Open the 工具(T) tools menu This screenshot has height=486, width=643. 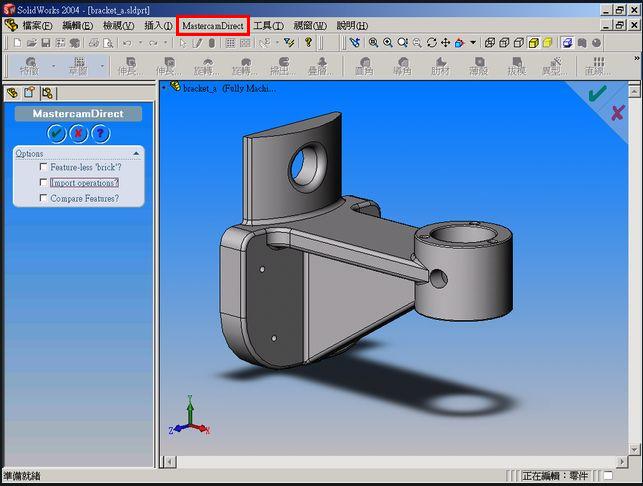coord(269,26)
